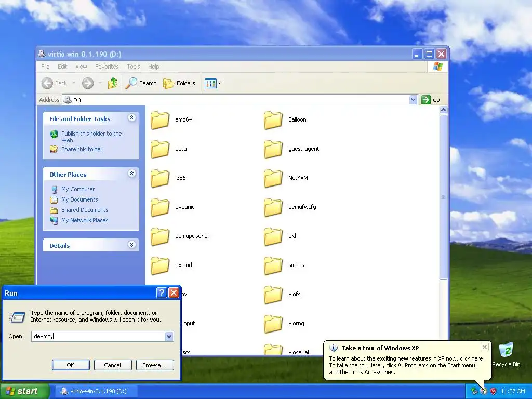532x399 pixels.
Task: Click OK in the Run dialog
Action: coord(71,365)
